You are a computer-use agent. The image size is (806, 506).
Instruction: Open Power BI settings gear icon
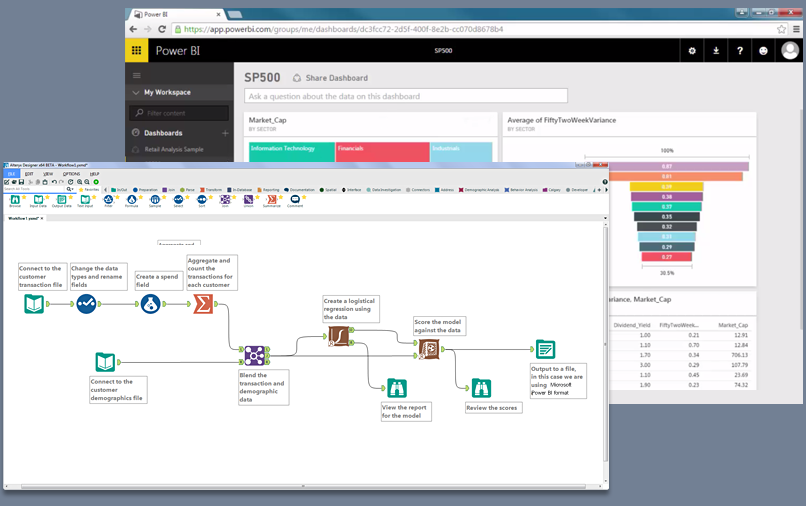point(692,50)
